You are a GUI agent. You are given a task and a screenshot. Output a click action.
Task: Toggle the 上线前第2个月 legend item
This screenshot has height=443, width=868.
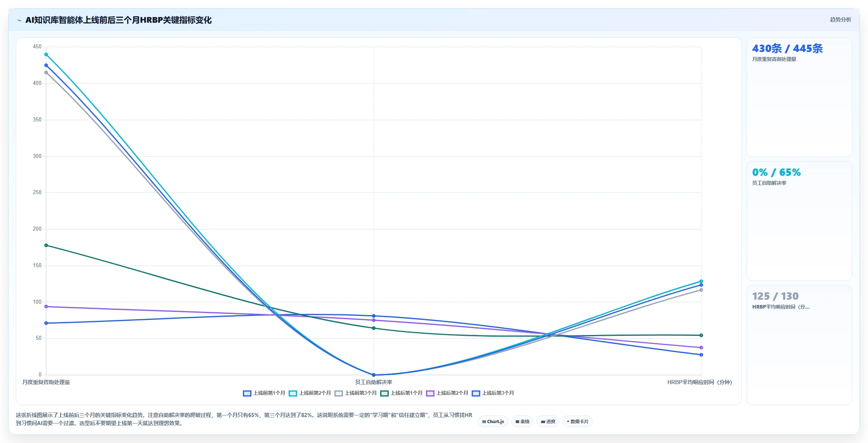[x=310, y=393]
